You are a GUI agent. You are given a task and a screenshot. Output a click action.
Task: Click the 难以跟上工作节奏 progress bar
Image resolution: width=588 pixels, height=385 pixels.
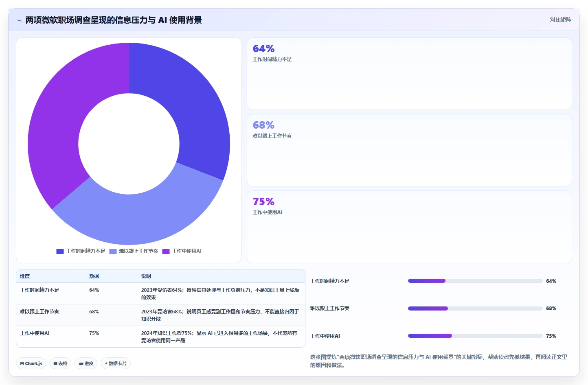(x=475, y=308)
